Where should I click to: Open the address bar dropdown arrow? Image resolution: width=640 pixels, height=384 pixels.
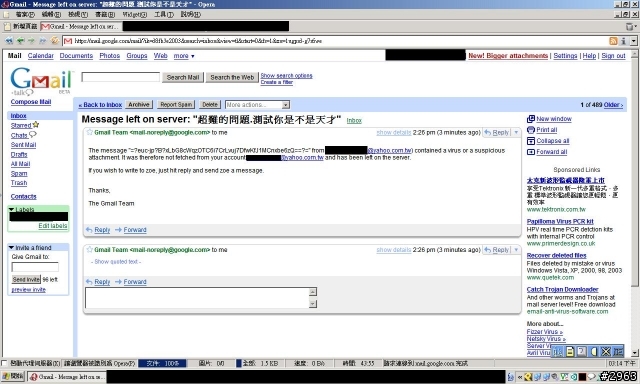click(x=633, y=41)
